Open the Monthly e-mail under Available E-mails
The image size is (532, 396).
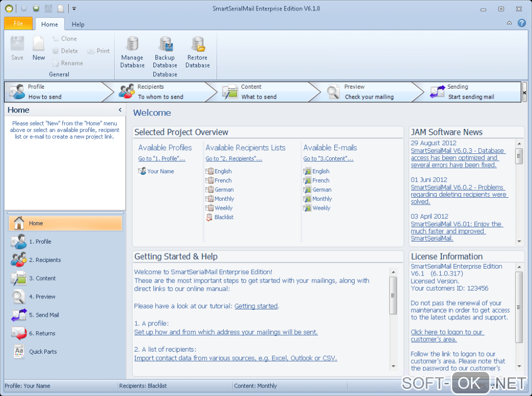coord(318,199)
